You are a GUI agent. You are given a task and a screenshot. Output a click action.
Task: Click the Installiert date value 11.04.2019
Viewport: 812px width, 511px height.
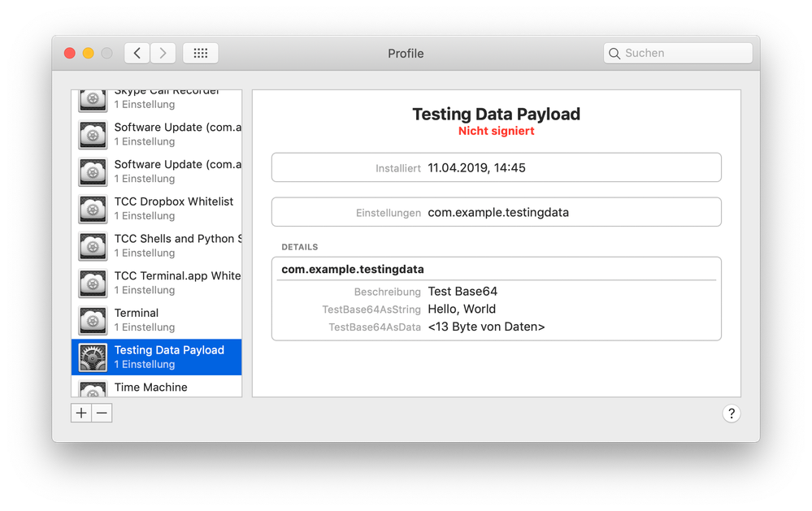click(476, 168)
